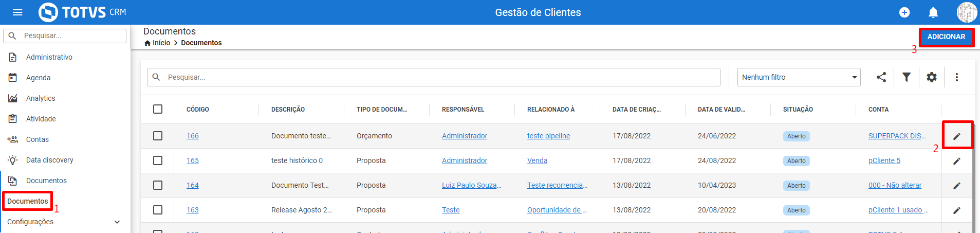
Task: Open the hamburger navigation menu
Action: pos(17,12)
